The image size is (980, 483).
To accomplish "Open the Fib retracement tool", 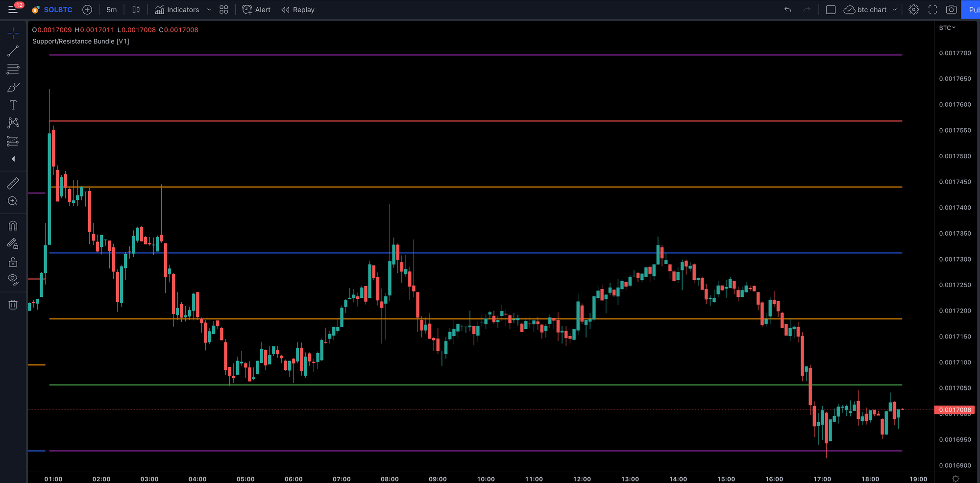I will [13, 69].
